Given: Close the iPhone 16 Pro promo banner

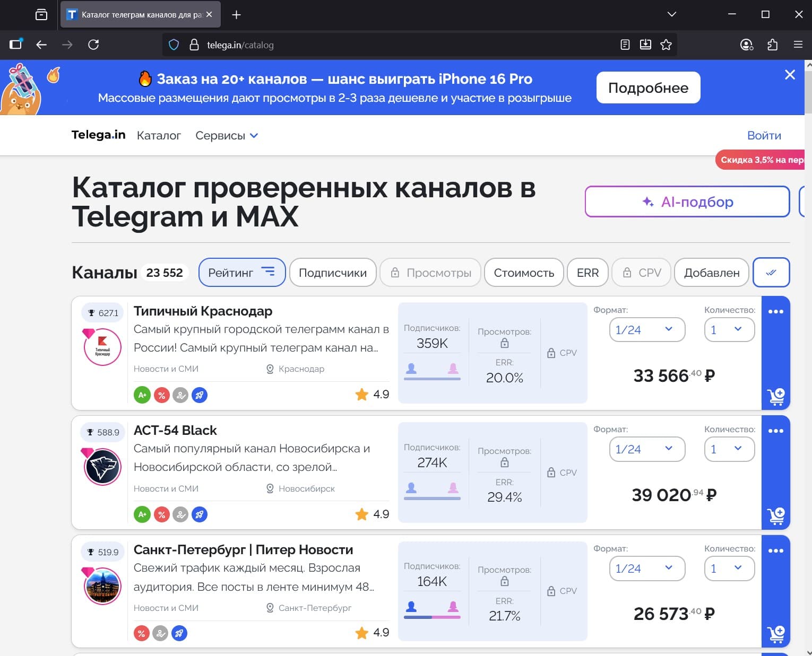Looking at the screenshot, I should click(x=790, y=75).
